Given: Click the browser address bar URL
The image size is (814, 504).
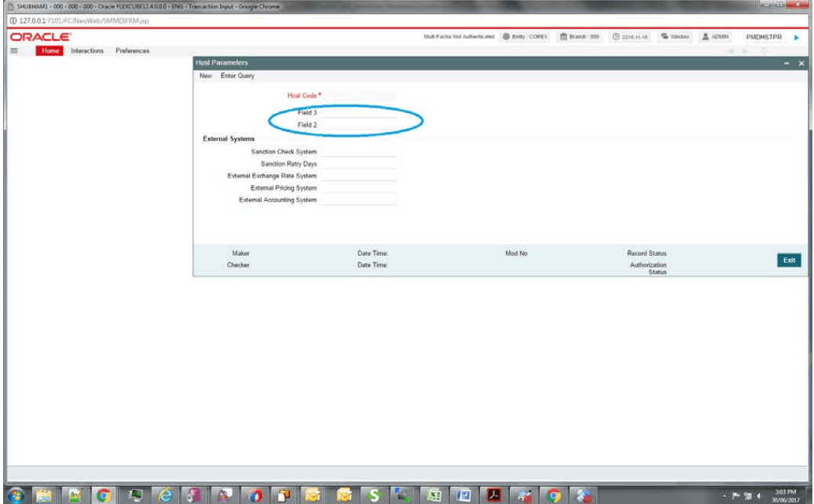Looking at the screenshot, I should [83, 20].
